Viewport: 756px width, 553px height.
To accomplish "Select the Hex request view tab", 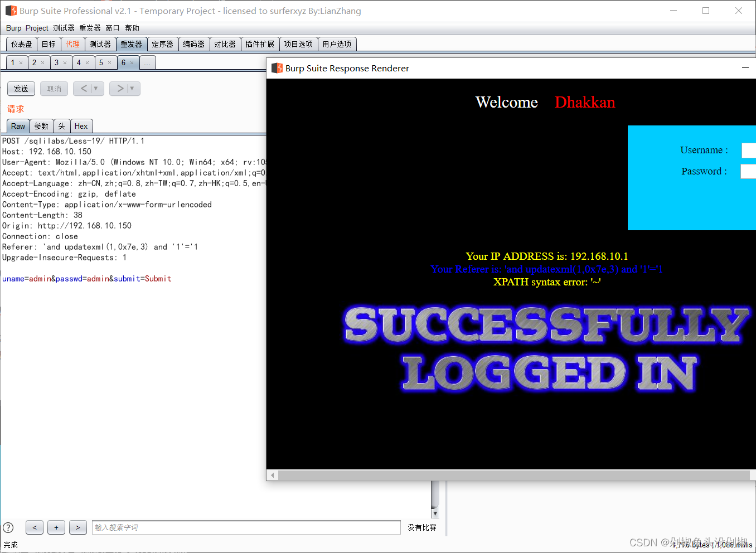I will click(81, 126).
